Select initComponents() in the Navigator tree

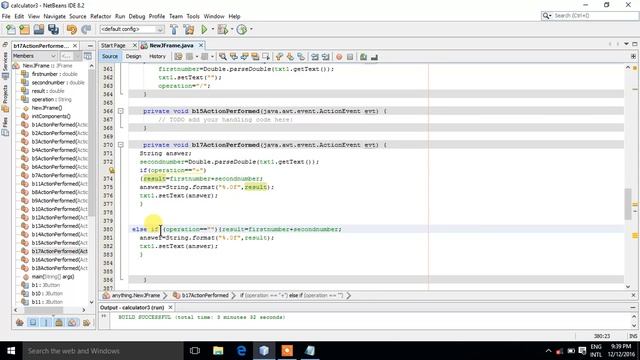point(51,116)
